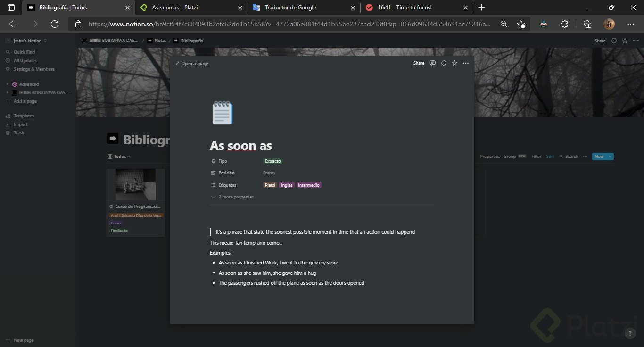Open the tab actions menu icon
644x347 pixels.
coord(11,8)
